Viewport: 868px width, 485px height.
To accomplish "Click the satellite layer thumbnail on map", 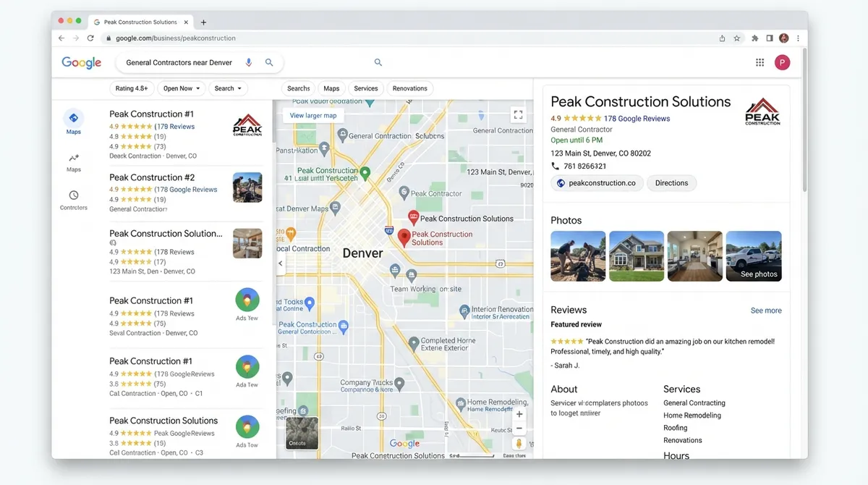I will tap(302, 433).
